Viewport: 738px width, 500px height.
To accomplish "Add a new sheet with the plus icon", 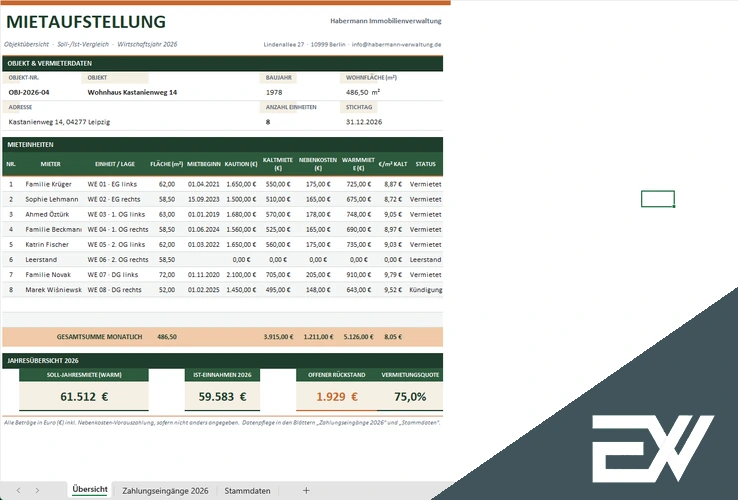I will [x=306, y=491].
